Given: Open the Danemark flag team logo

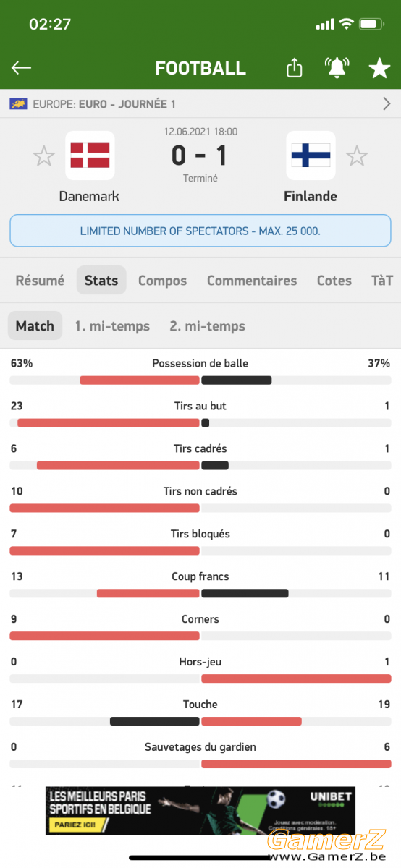Looking at the screenshot, I should (x=90, y=156).
